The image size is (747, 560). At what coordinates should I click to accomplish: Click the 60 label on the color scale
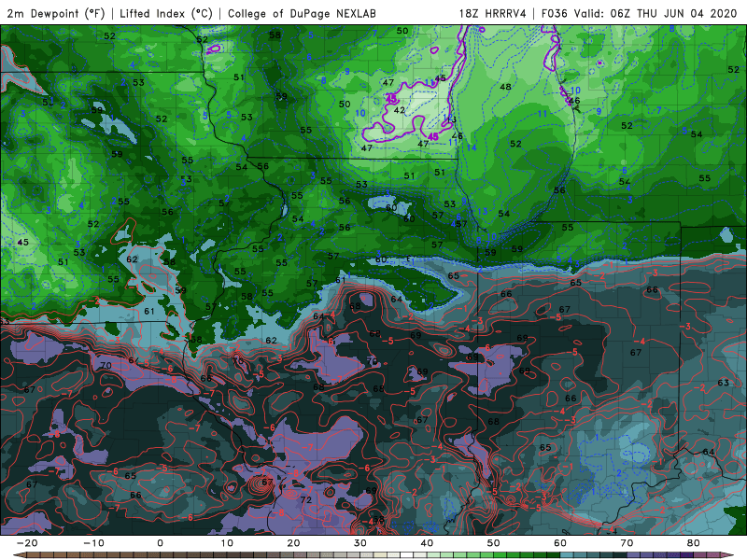click(560, 543)
